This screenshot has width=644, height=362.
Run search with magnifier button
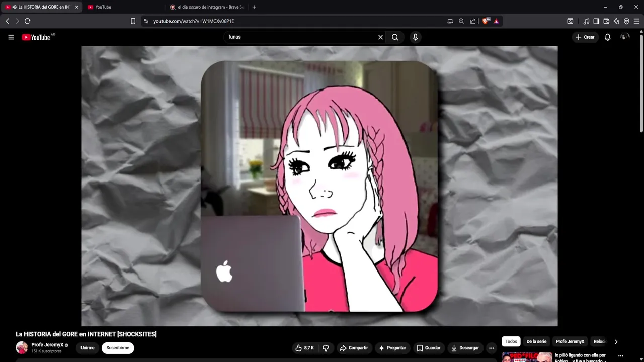tap(395, 37)
